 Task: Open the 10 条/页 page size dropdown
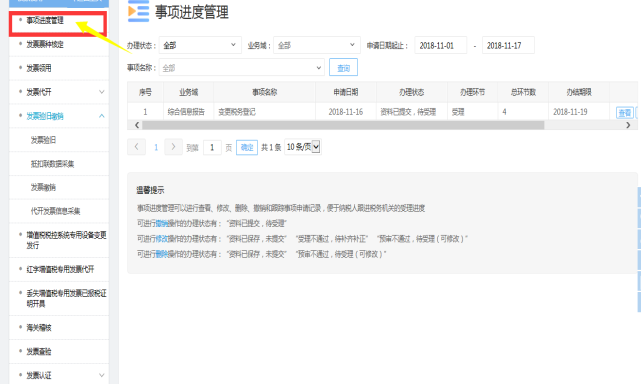[303, 147]
